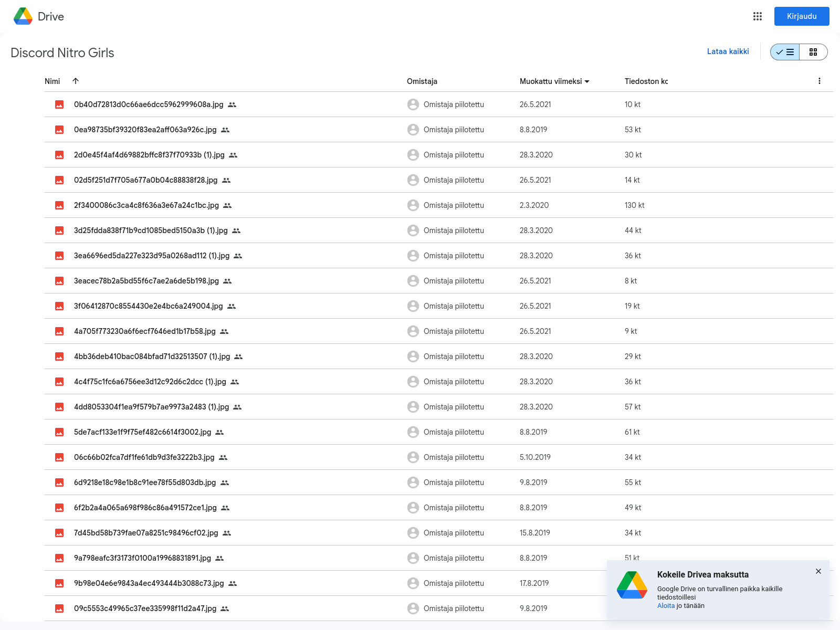Open file 6f2b2a4a065a698f986c86a491572ce1.jpg

click(145, 508)
